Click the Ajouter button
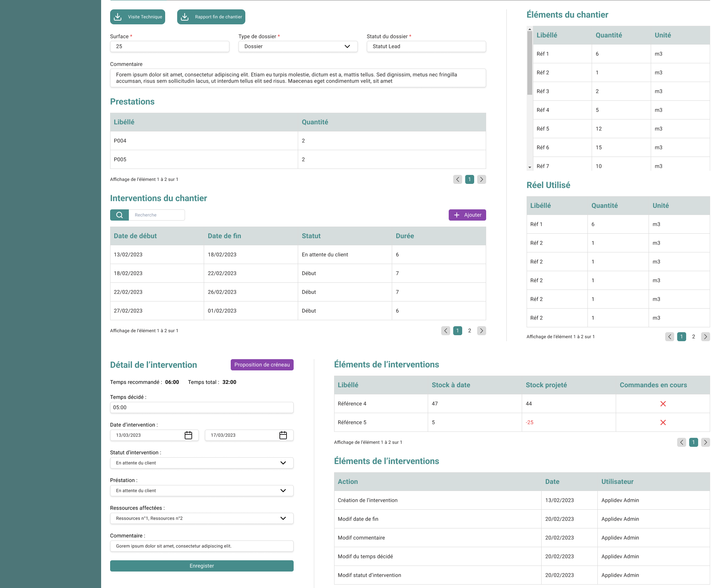718x588 pixels. point(467,215)
